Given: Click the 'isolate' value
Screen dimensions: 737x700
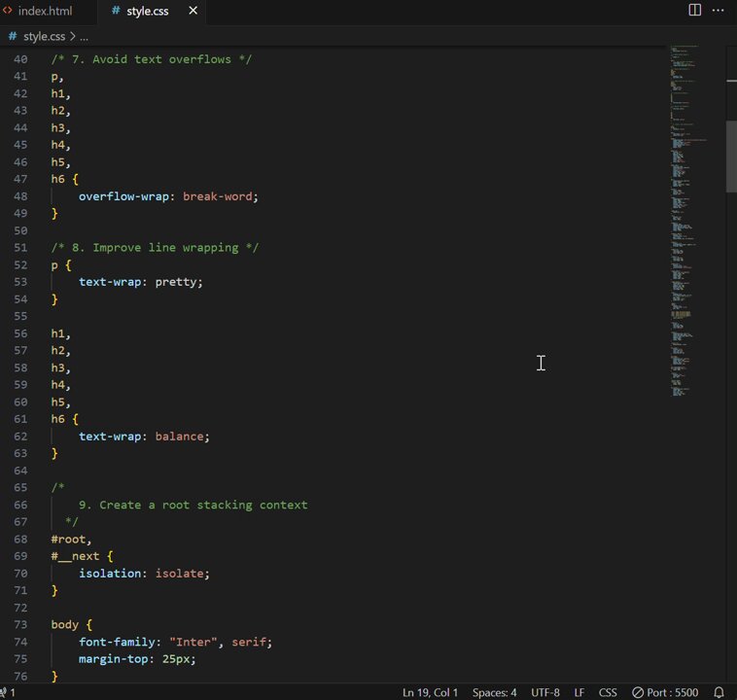Looking at the screenshot, I should [179, 573].
